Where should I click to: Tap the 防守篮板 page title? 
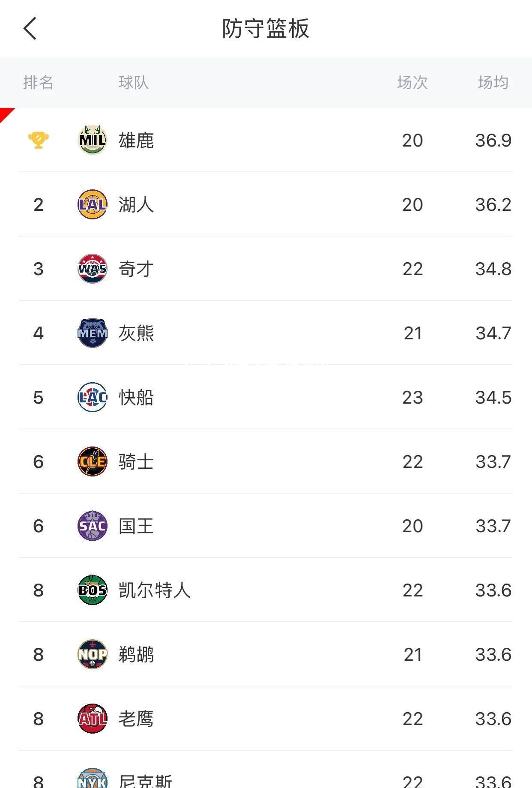tap(266, 29)
